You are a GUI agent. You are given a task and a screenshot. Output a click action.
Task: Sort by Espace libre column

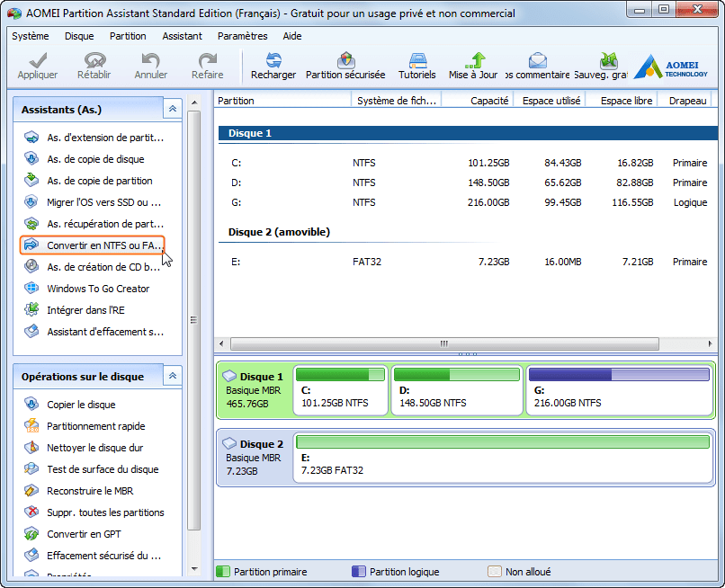click(x=621, y=101)
